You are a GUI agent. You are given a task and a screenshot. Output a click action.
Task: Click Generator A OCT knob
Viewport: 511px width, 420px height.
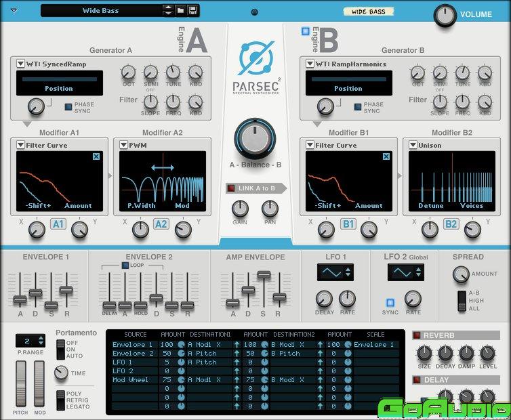pos(128,72)
